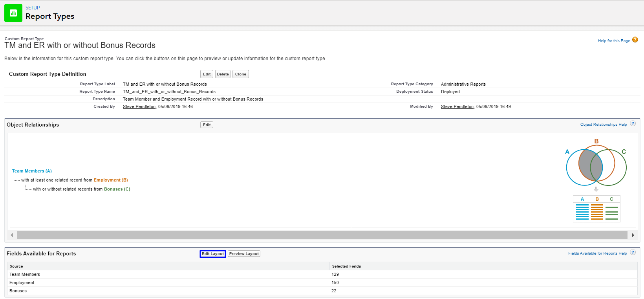The height and width of the screenshot is (299, 644).
Task: Edit the Custom Report Type Definition
Action: [x=207, y=74]
